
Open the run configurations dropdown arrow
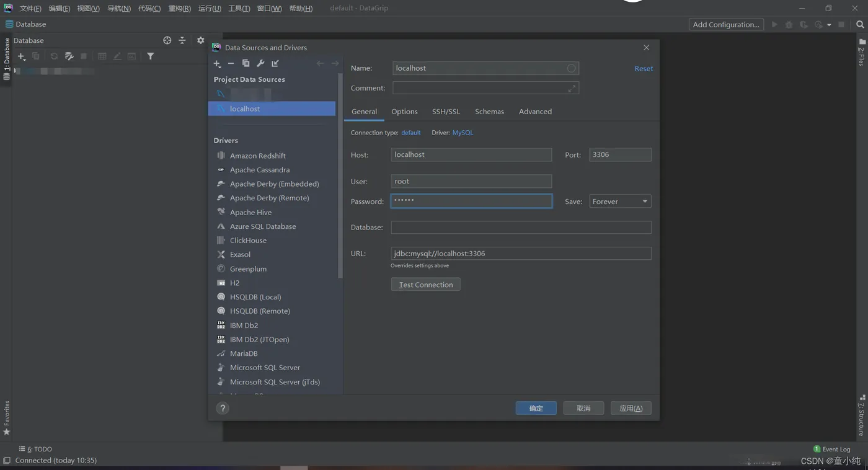pos(829,25)
